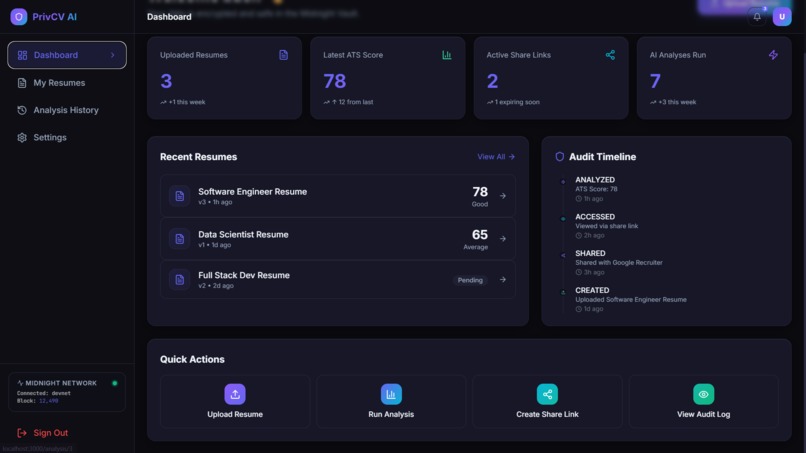Open My Resumes in sidebar
This screenshot has width=806, height=453.
[x=67, y=83]
